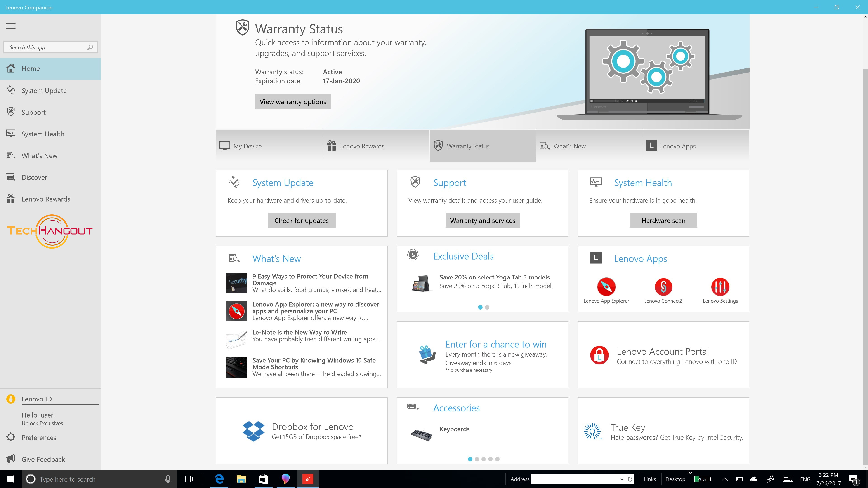Click the View warranty options button
Viewport: 868px width, 488px height.
coord(293,102)
